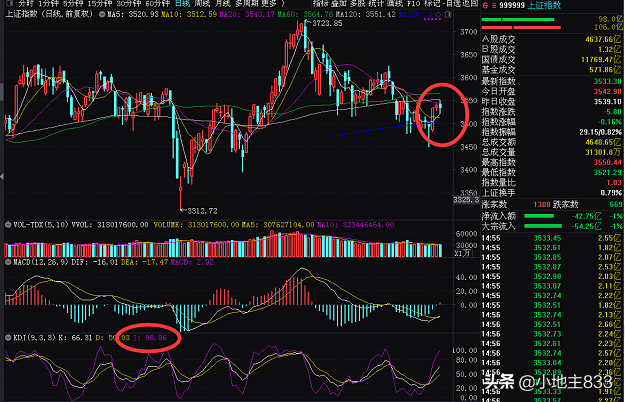Select 5分钟 period
625x402 pixels.
73,4
